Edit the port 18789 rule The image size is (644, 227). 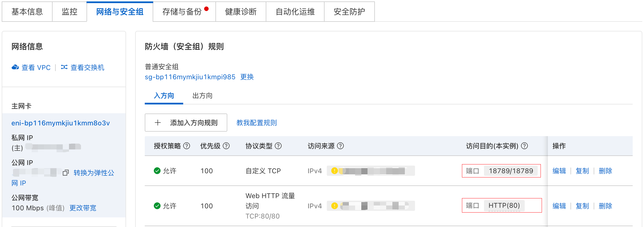[559, 171]
